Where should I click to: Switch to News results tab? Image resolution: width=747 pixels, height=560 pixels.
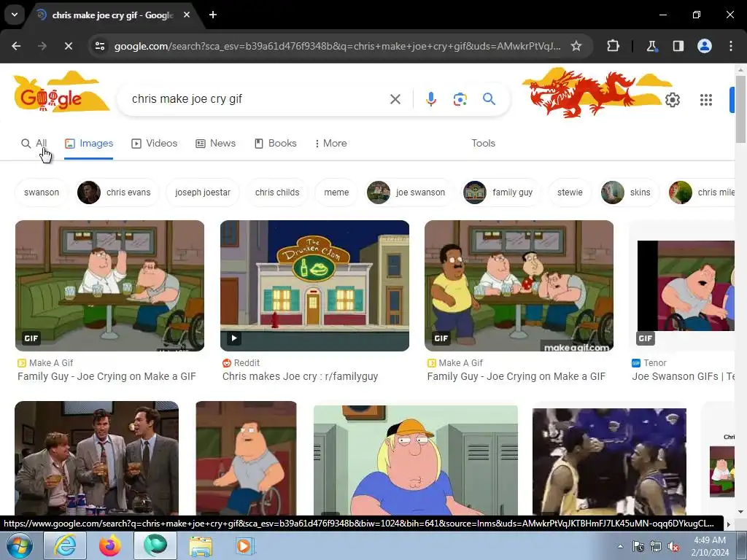pos(216,144)
